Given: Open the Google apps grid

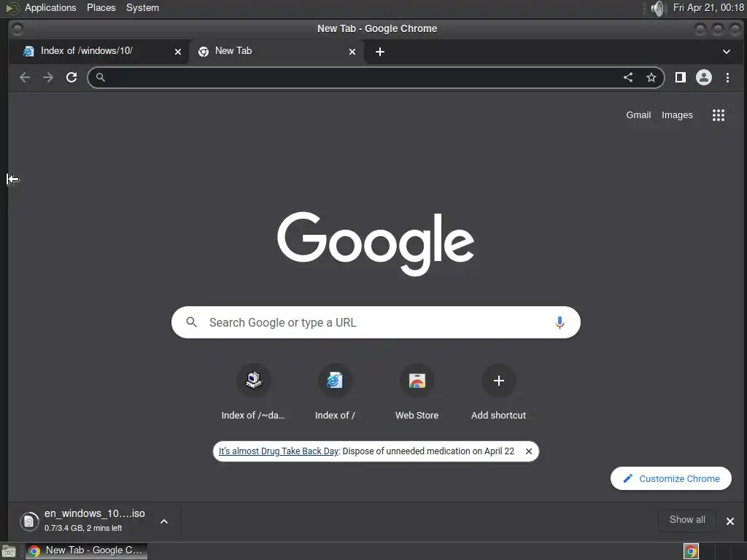Looking at the screenshot, I should pyautogui.click(x=719, y=115).
